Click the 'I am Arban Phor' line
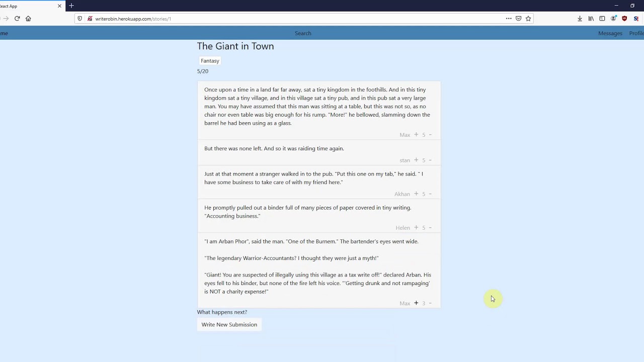Viewport: 644px width, 362px height. 311,241
